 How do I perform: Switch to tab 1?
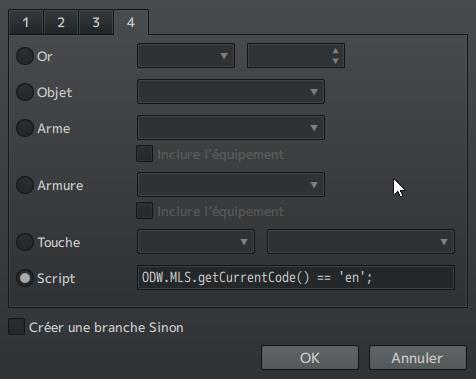pos(26,22)
